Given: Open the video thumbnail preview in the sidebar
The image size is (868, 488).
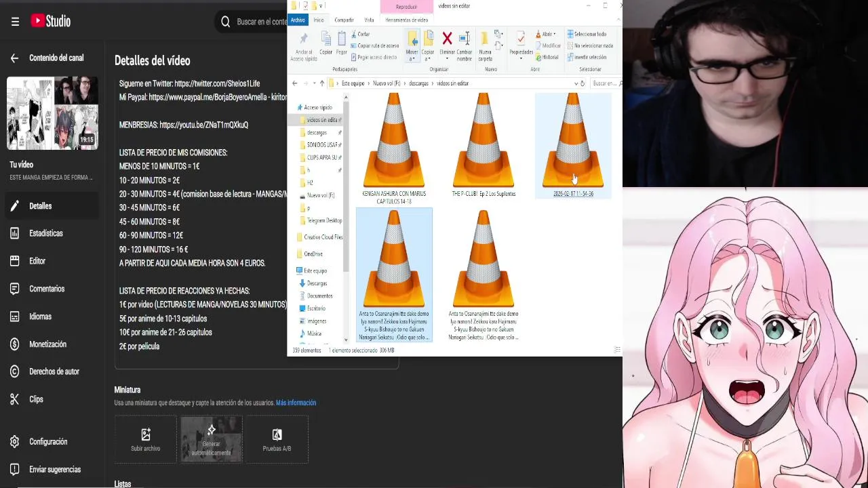Looking at the screenshot, I should click(52, 113).
